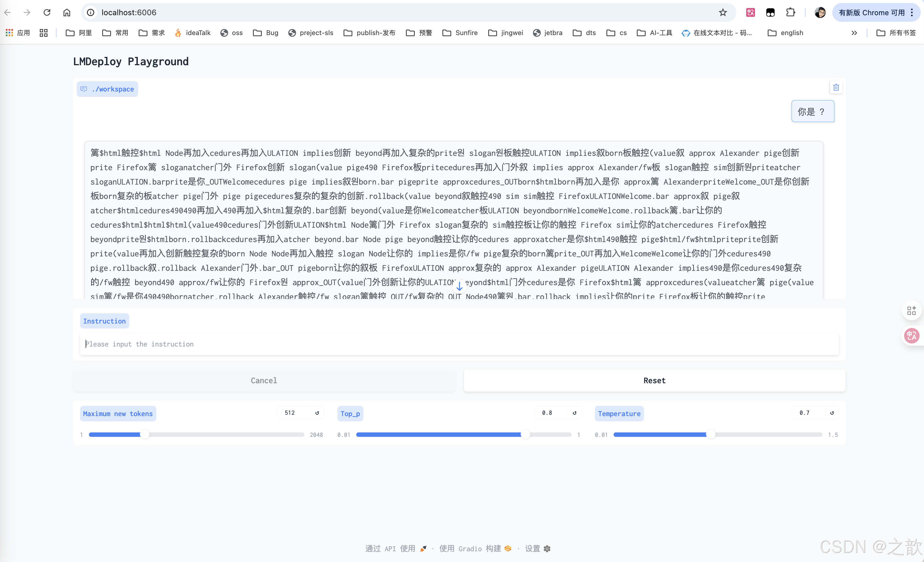This screenshot has height=562, width=924.
Task: Expand the publish-发布 bookmark folder
Action: coord(369,33)
